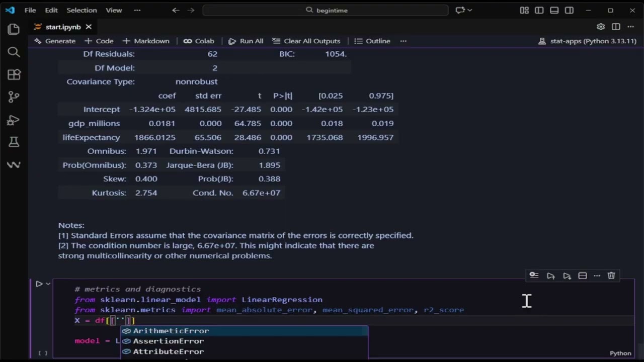This screenshot has height=362, width=644.
Task: Add a new Markdown cell
Action: click(146, 41)
